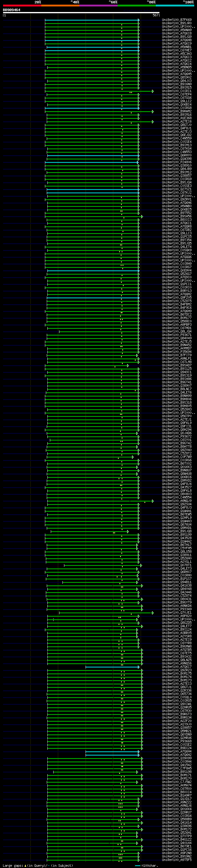Screen dimensions: 197x868
Task: Select the UniRef100_A7Q6H4 label
Action: [177, 751]
